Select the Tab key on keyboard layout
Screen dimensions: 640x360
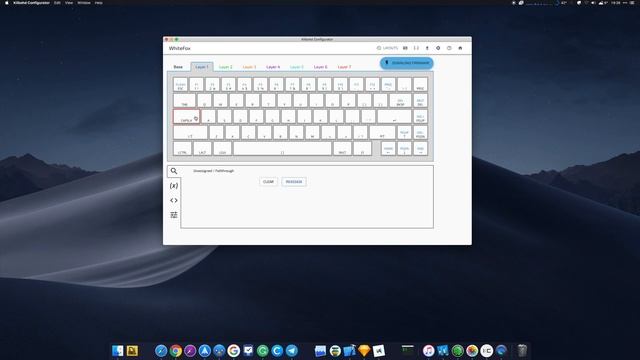(x=184, y=100)
